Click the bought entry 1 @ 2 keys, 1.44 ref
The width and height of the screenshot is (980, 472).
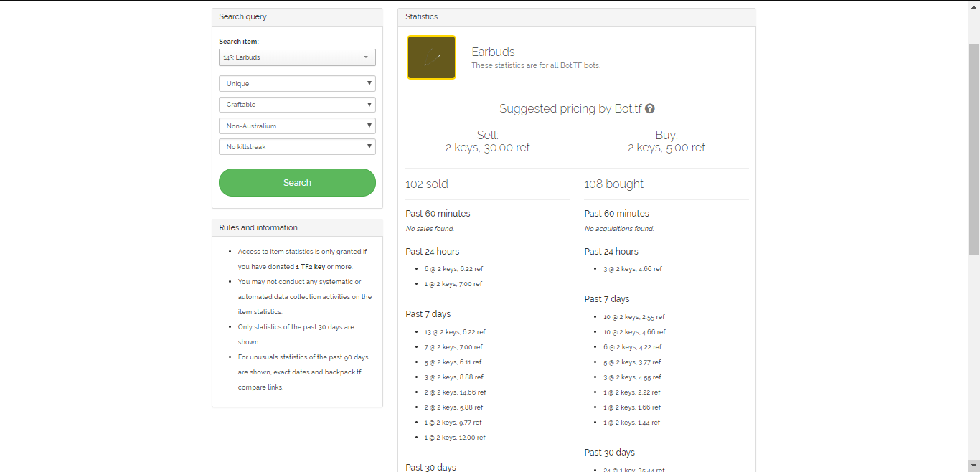632,423
